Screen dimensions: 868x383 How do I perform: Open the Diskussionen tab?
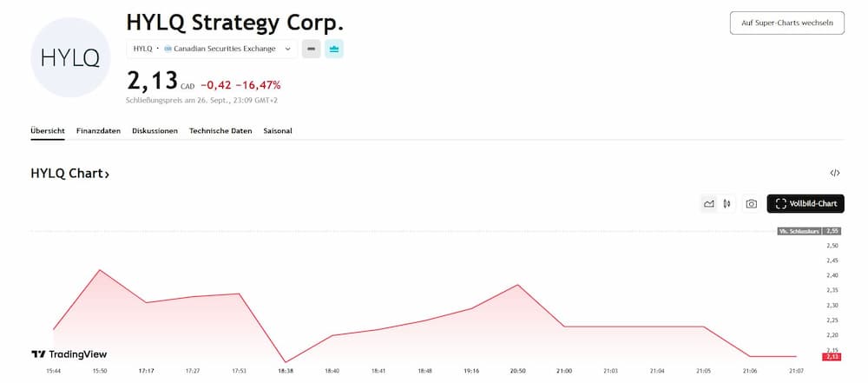[155, 130]
